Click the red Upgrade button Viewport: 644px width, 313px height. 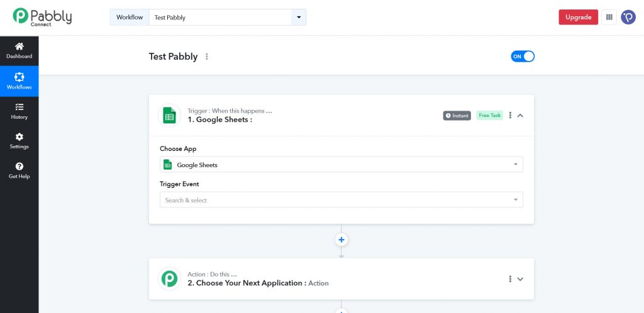(578, 18)
